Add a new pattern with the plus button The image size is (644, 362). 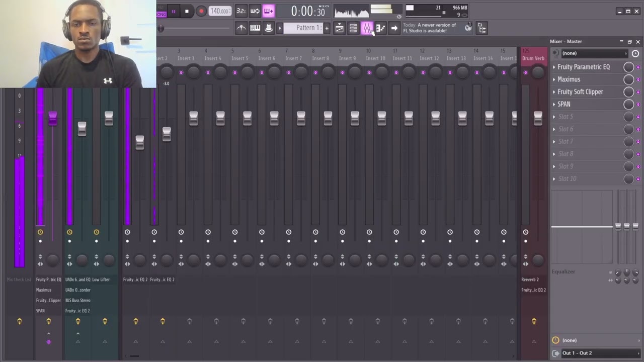(327, 28)
